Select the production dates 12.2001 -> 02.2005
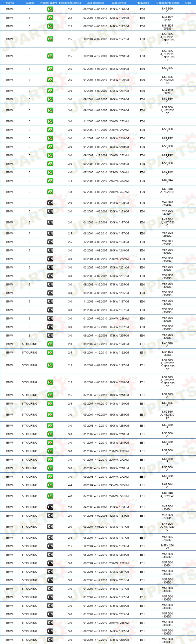196x644 pixels. (95, 91)
